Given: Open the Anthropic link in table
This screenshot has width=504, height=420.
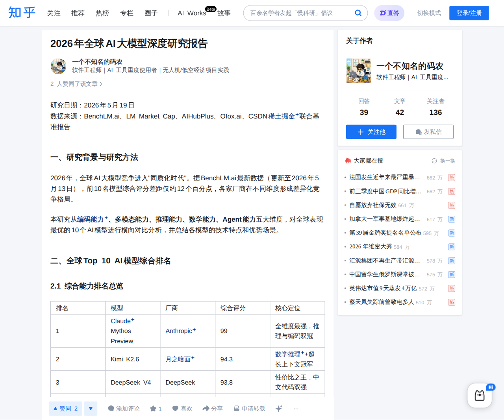Looking at the screenshot, I should 181,331.
